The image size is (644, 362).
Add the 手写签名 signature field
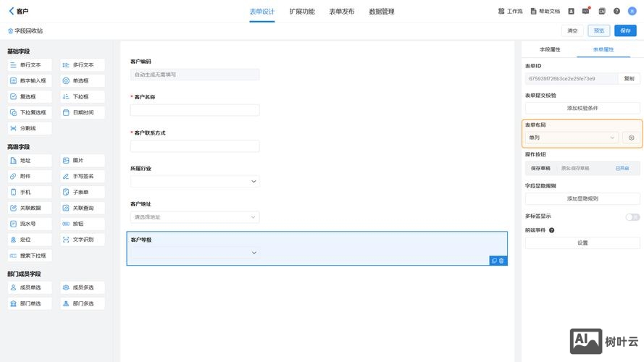(x=82, y=176)
